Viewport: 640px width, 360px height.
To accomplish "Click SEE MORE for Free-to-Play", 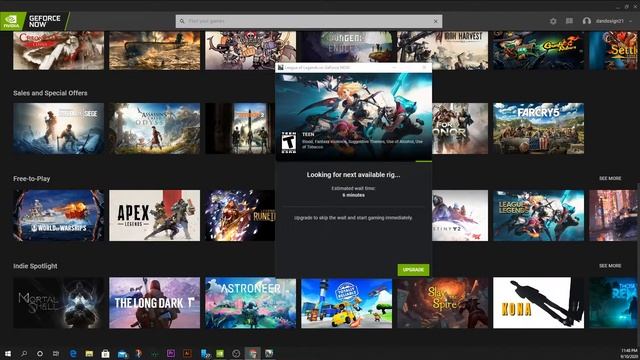I will point(610,178).
